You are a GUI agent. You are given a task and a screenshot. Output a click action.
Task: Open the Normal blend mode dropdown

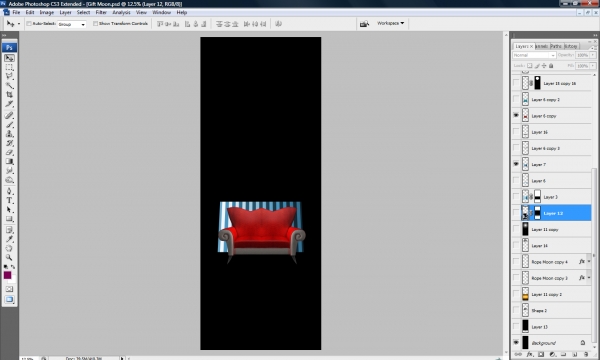[x=534, y=55]
